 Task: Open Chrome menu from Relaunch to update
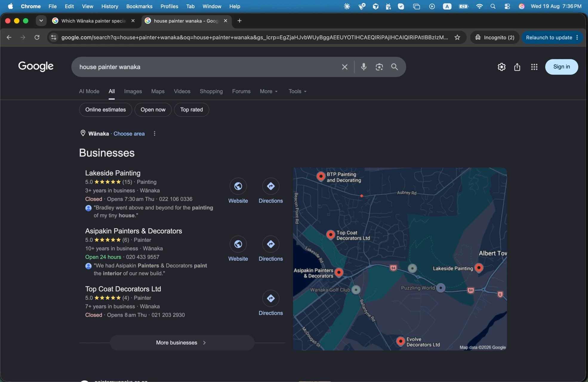coord(577,37)
